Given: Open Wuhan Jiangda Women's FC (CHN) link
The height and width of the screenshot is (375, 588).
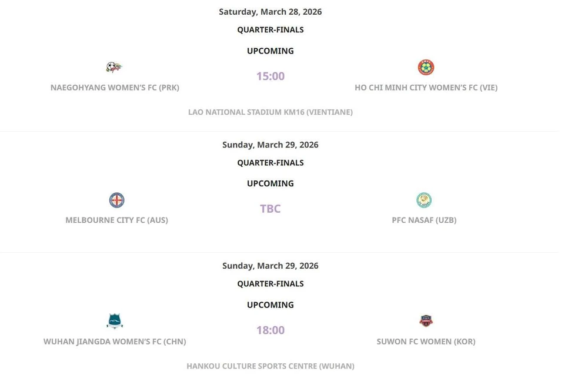Looking at the screenshot, I should [115, 341].
